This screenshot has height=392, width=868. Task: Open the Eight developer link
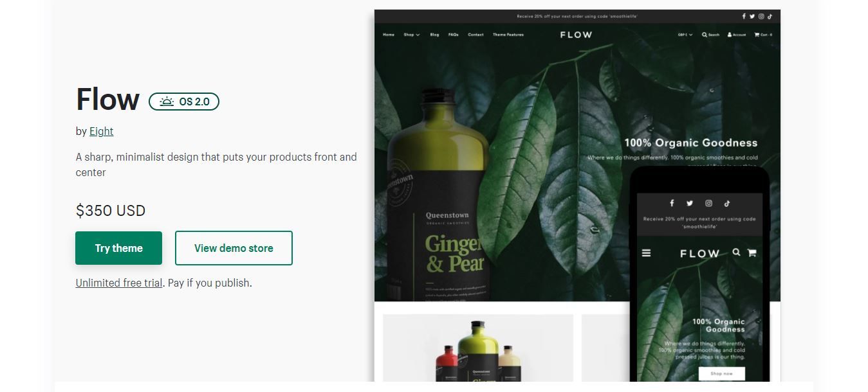tap(101, 131)
